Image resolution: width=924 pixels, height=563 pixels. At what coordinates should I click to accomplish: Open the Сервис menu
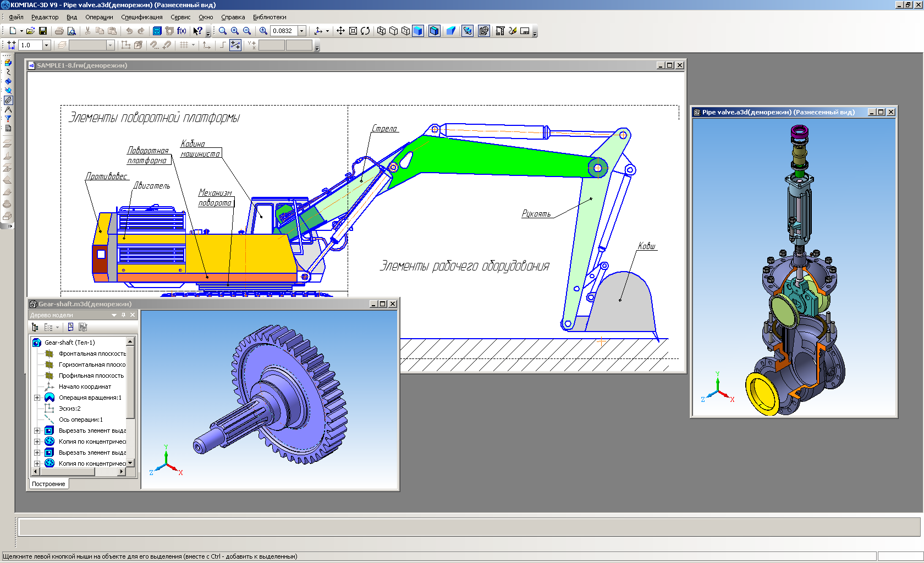point(180,17)
